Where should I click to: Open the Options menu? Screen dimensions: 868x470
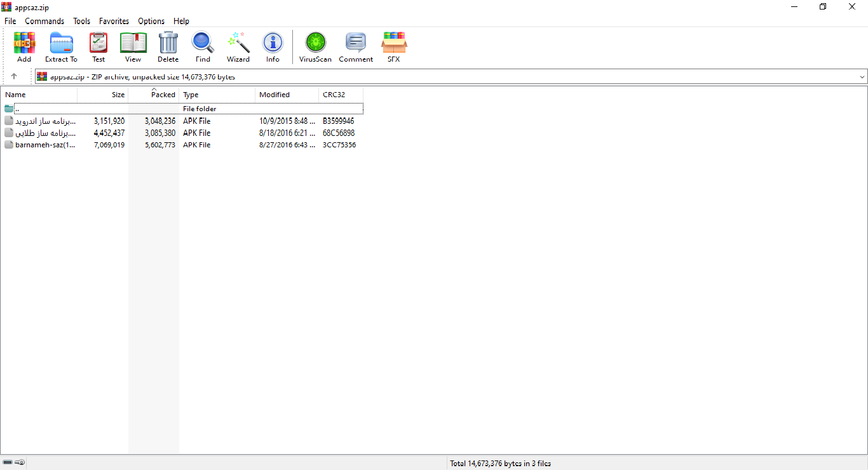point(151,21)
